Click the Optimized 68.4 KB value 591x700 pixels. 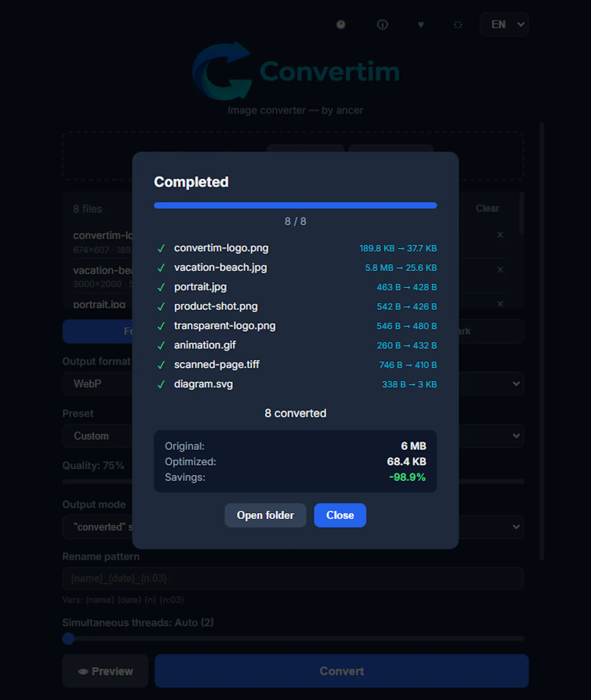point(406,461)
